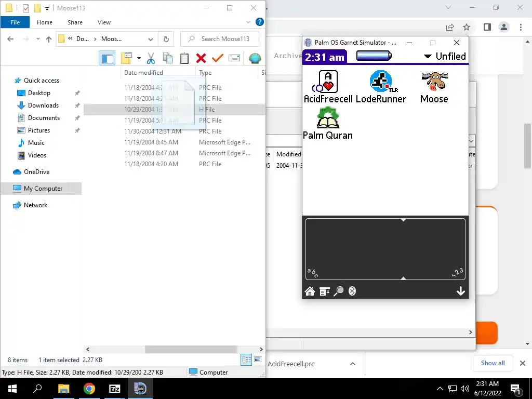The image size is (532, 399).
Task: Tap the Palm Home silkscreen icon
Action: 310,291
